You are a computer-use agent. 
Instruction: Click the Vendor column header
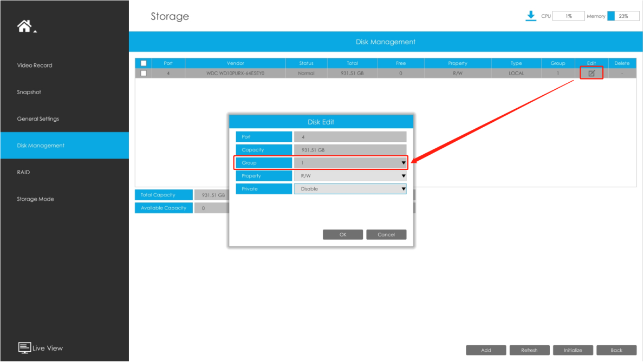[x=236, y=63]
